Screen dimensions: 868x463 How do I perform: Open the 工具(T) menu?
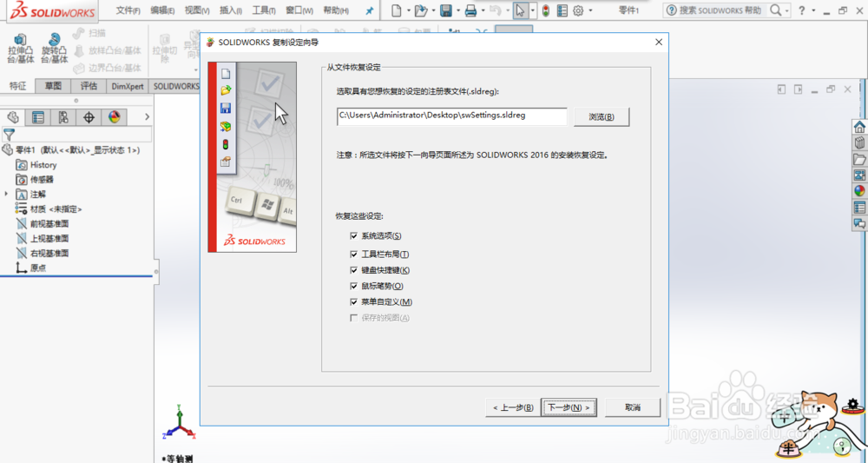coord(264,10)
